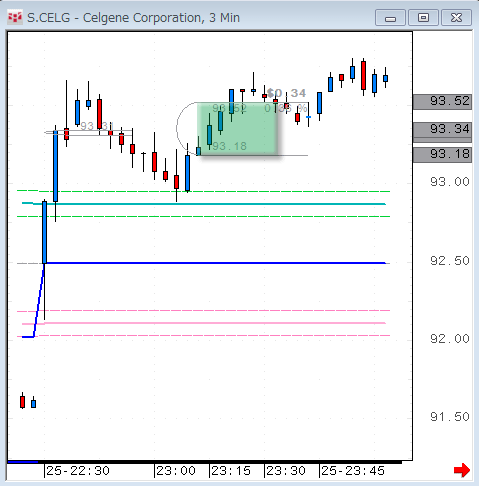Click the 93.52 price marker
The width and height of the screenshot is (479, 486).
pos(442,101)
